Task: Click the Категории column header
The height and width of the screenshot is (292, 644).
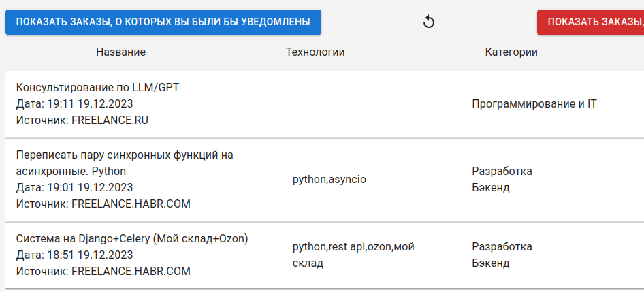Action: 511,52
